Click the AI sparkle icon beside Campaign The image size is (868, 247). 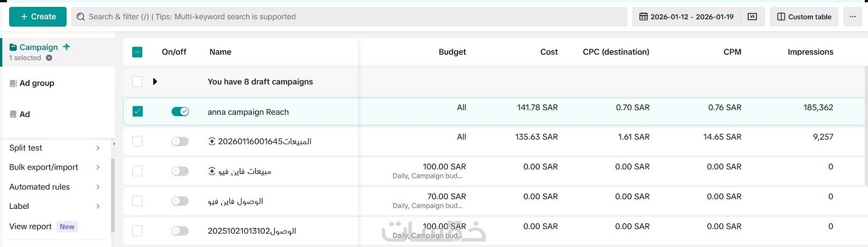click(x=67, y=47)
